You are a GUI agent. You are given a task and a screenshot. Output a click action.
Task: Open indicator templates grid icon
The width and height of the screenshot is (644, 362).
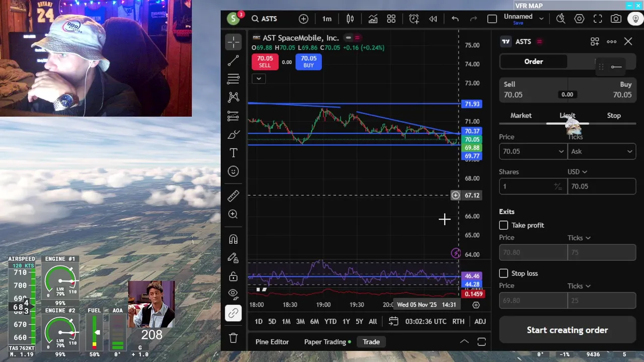[x=391, y=19]
